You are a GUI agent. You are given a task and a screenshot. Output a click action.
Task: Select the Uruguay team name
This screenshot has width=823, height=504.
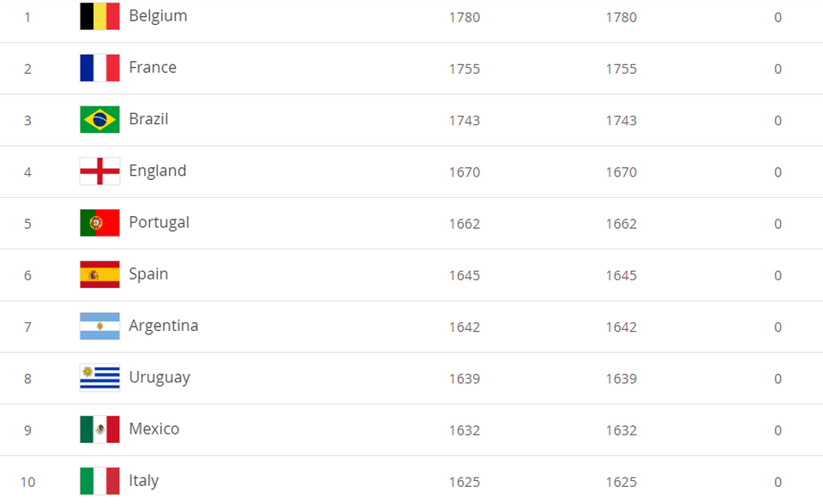(159, 377)
